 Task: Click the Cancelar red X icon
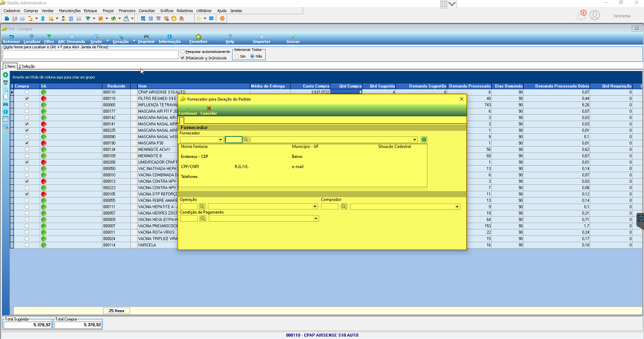[208, 109]
